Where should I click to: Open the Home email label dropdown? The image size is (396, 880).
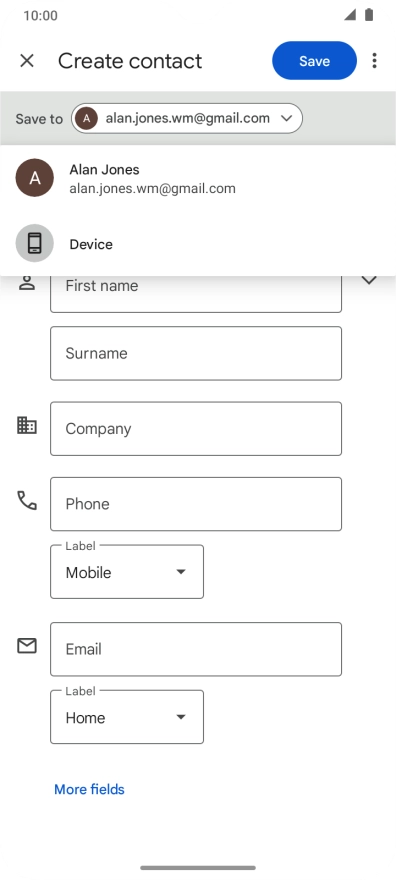click(x=127, y=717)
